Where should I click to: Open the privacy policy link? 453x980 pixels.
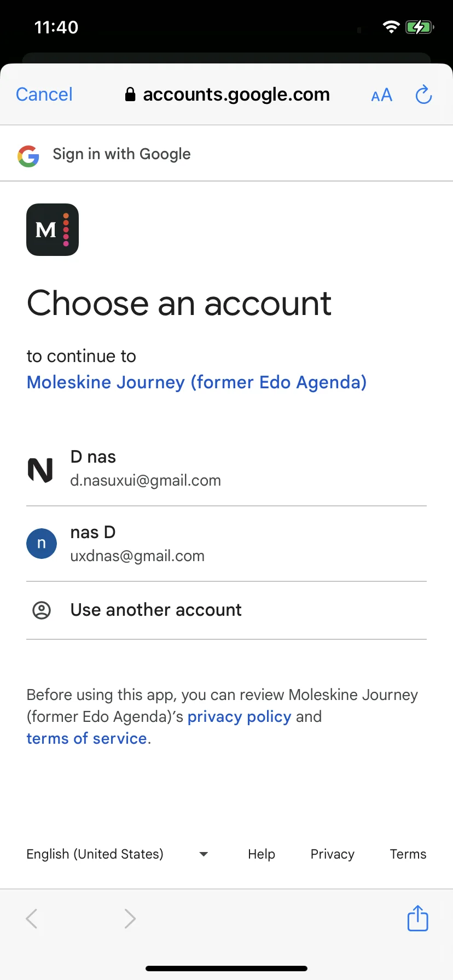pos(239,716)
